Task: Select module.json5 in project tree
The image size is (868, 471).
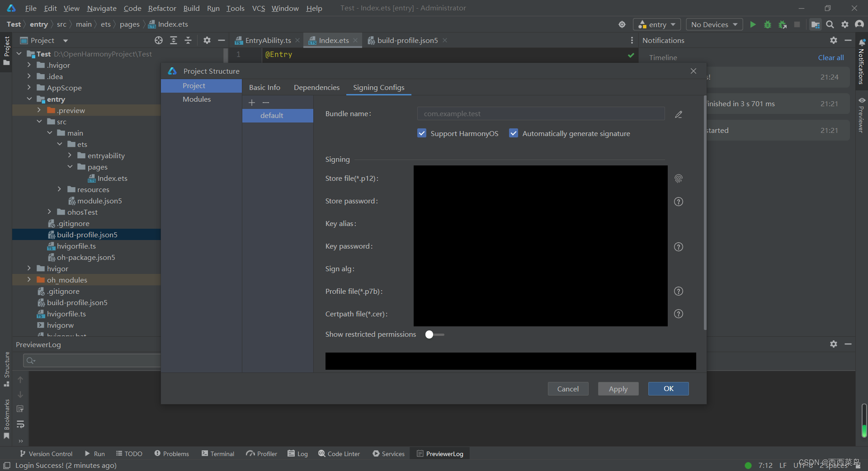Action: click(x=99, y=201)
